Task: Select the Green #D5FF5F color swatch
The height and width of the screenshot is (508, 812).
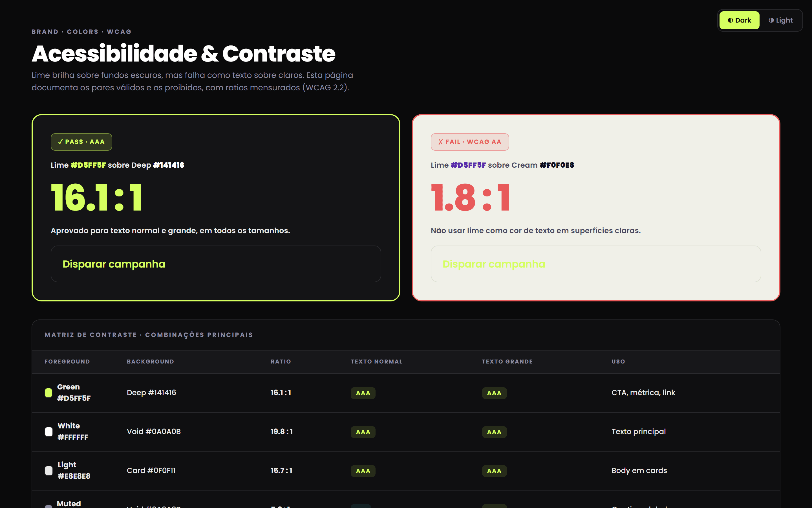Action: point(49,393)
